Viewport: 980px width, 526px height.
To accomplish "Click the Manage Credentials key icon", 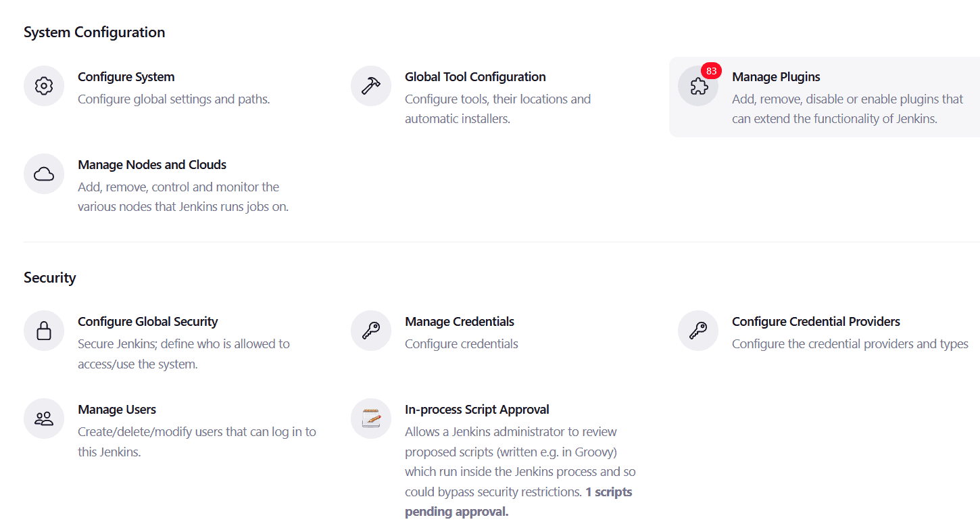I will click(x=370, y=331).
